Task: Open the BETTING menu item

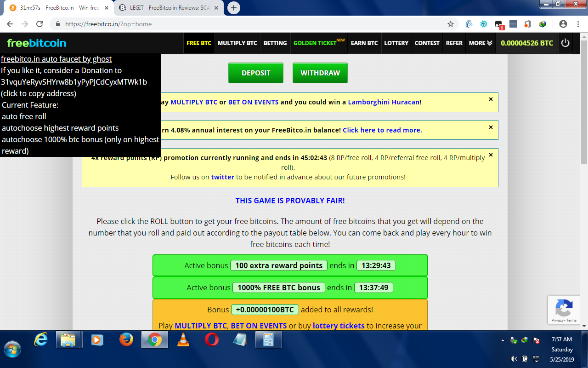Action: (275, 43)
